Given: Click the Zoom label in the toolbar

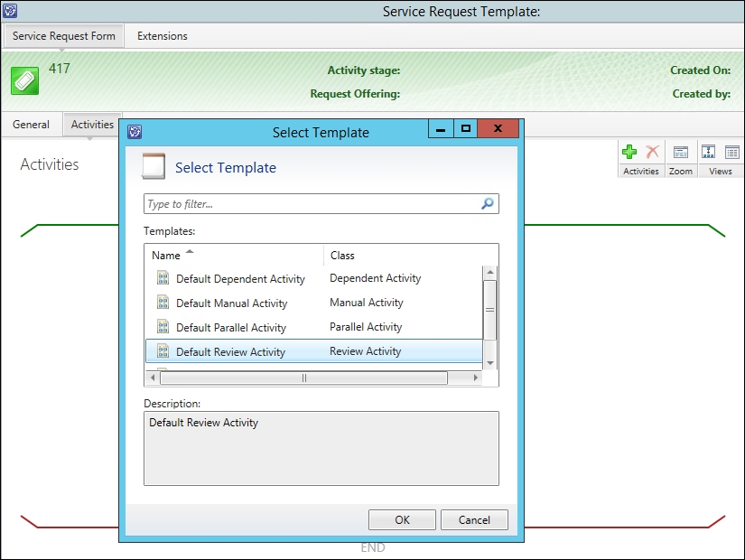Looking at the screenshot, I should [x=681, y=171].
